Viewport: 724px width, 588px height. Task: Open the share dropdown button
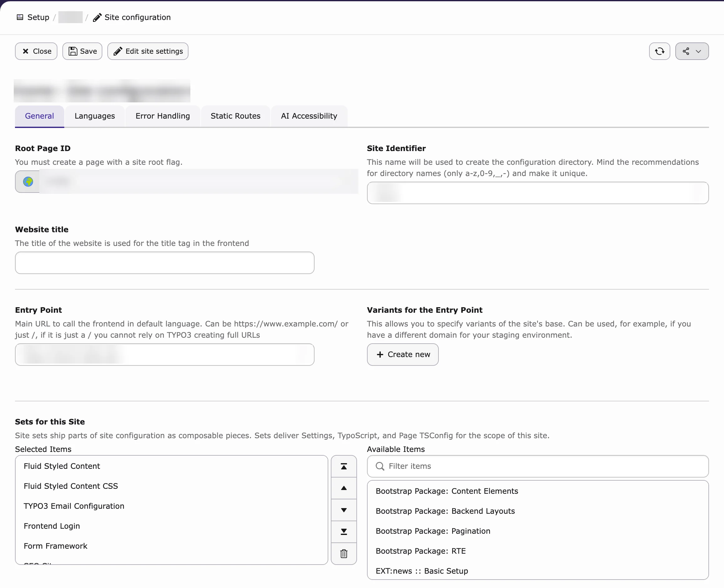tap(692, 51)
